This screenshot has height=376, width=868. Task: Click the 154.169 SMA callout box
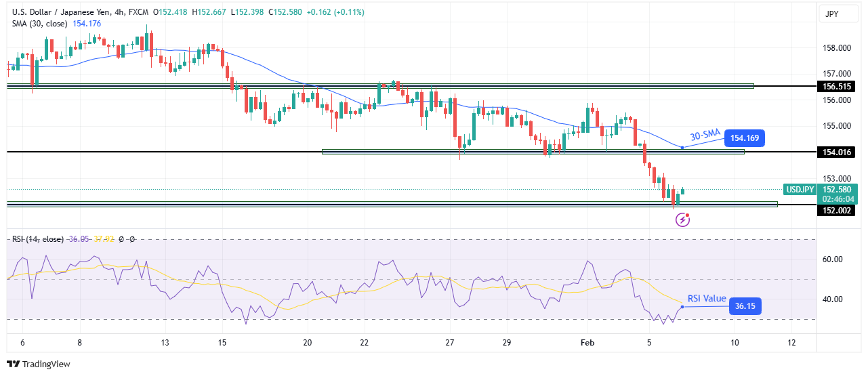(745, 138)
